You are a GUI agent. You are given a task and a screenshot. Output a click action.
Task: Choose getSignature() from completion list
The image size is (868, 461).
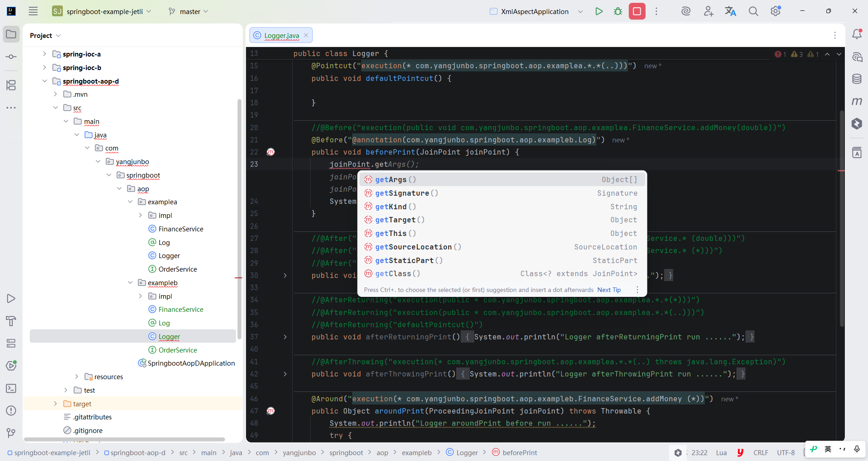click(502, 193)
